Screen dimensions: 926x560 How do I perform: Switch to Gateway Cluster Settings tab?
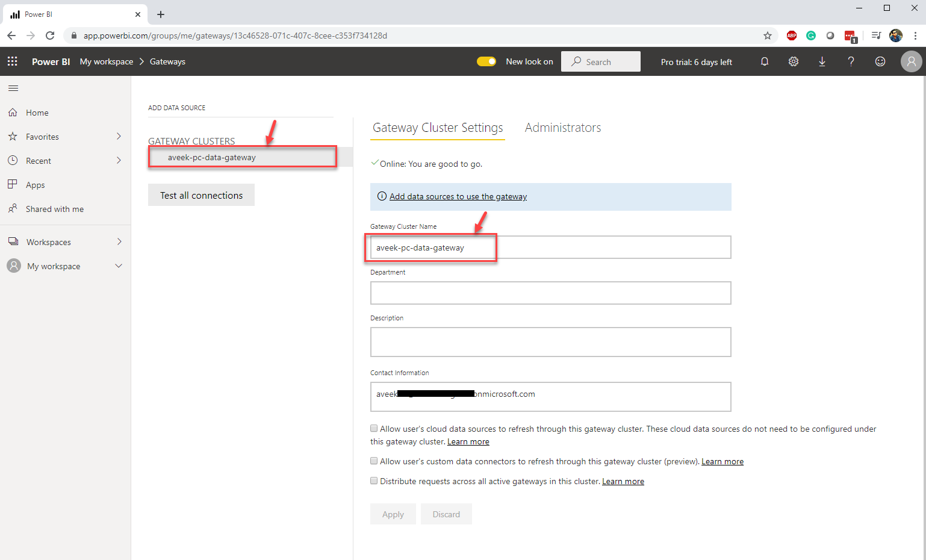tap(438, 128)
